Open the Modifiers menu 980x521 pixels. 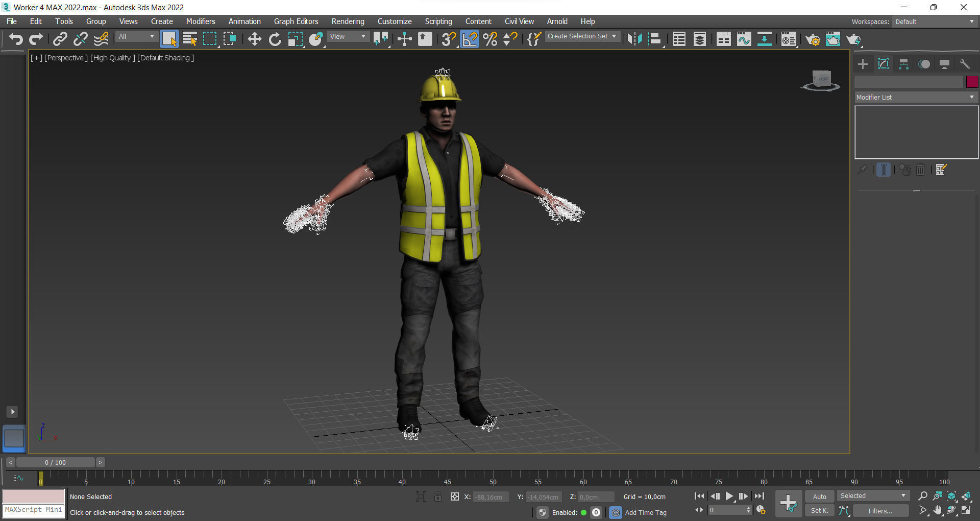point(201,21)
